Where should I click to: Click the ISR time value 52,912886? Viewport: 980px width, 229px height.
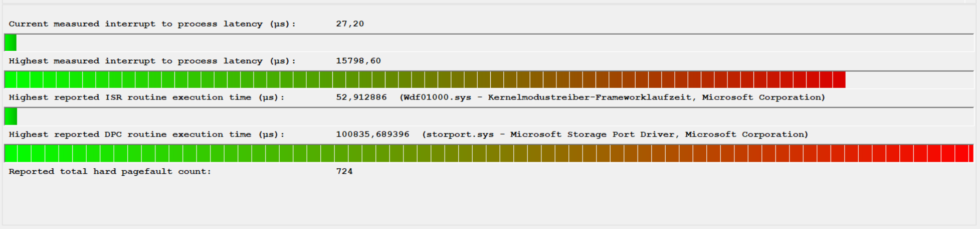point(361,97)
